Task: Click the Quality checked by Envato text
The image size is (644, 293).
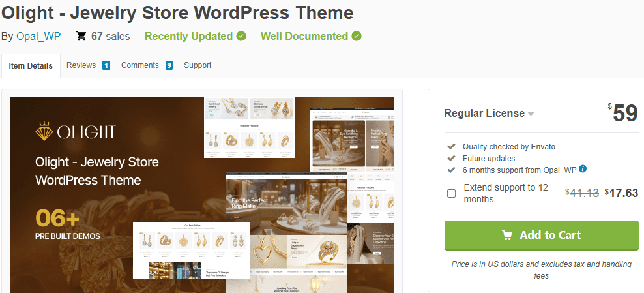Action: coord(509,146)
